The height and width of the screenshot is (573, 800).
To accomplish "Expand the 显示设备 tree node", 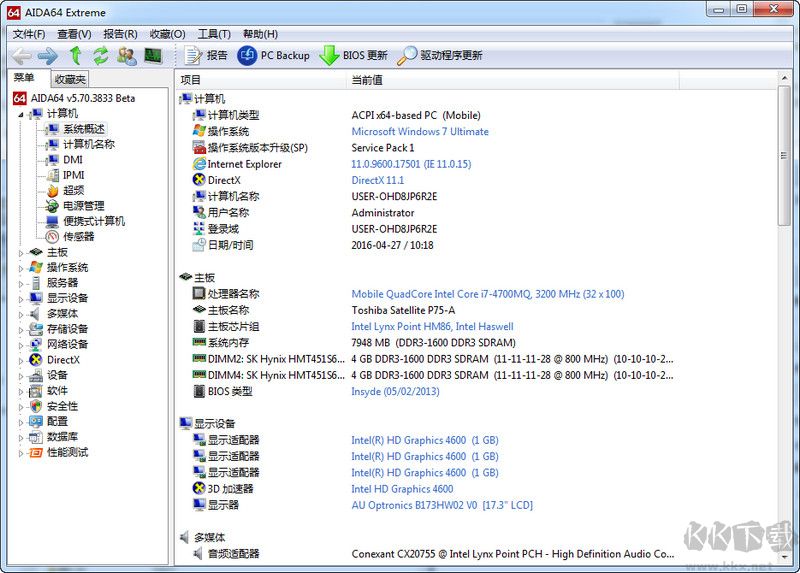I will tap(22, 298).
